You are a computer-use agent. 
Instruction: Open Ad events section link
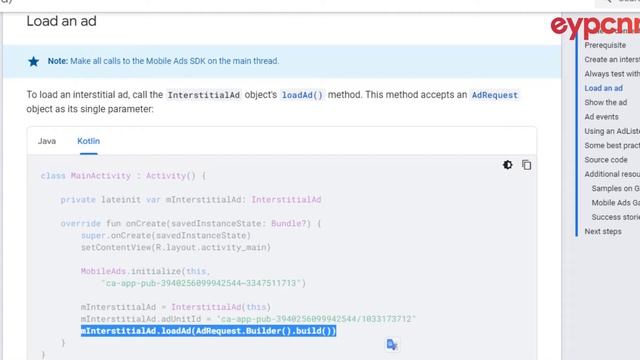(x=601, y=117)
